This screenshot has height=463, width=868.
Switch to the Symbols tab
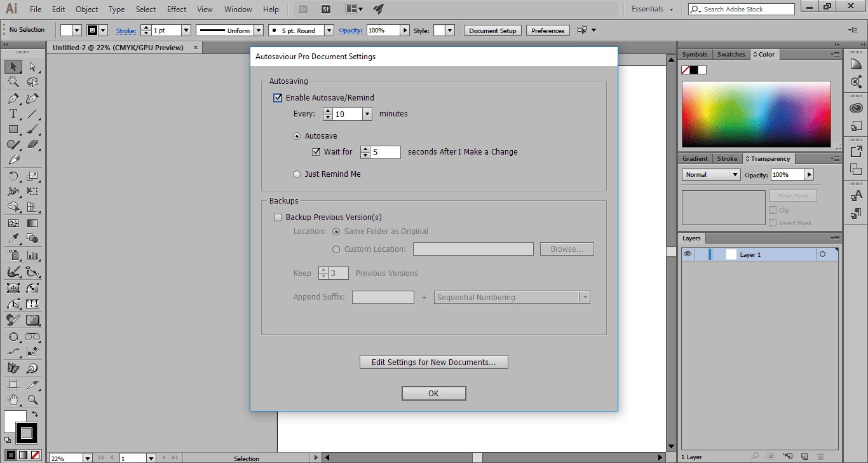[695, 55]
